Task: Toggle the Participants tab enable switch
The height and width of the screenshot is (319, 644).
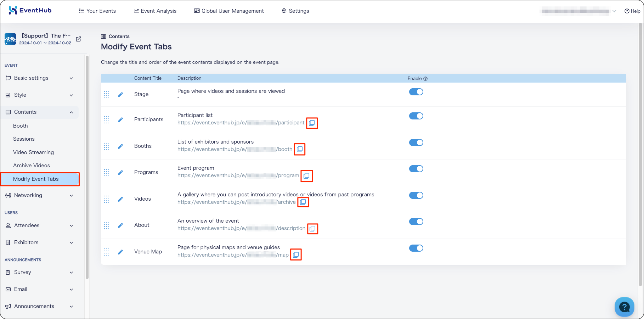Action: click(x=416, y=116)
